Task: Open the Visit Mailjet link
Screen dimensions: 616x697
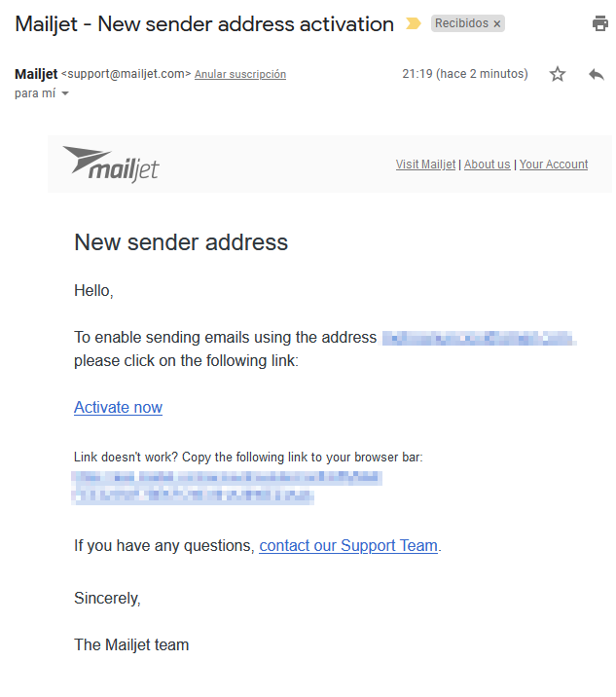Action: [x=425, y=165]
